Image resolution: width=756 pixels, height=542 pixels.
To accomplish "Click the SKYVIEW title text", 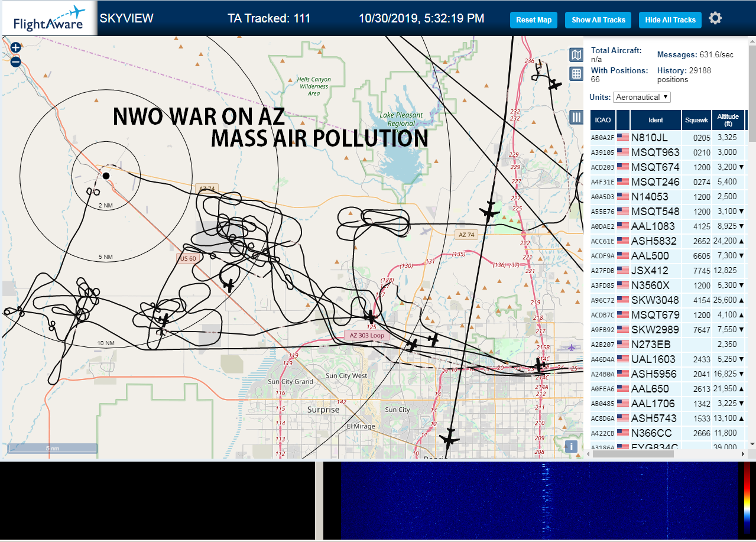I will [x=126, y=18].
